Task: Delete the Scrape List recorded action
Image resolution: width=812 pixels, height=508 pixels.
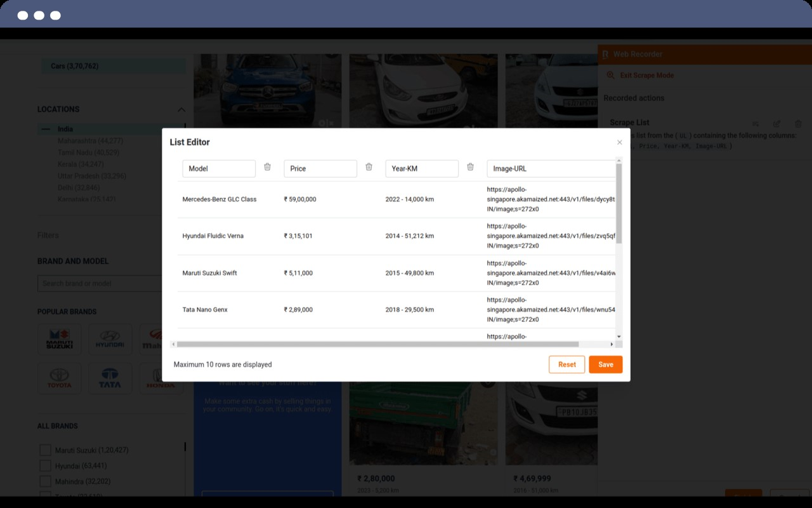Action: pos(798,124)
